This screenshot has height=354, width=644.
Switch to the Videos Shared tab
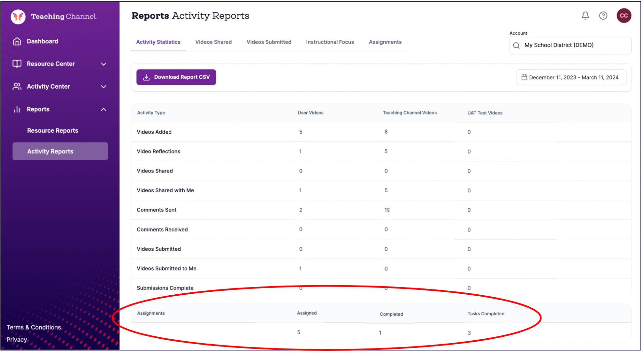pos(213,42)
